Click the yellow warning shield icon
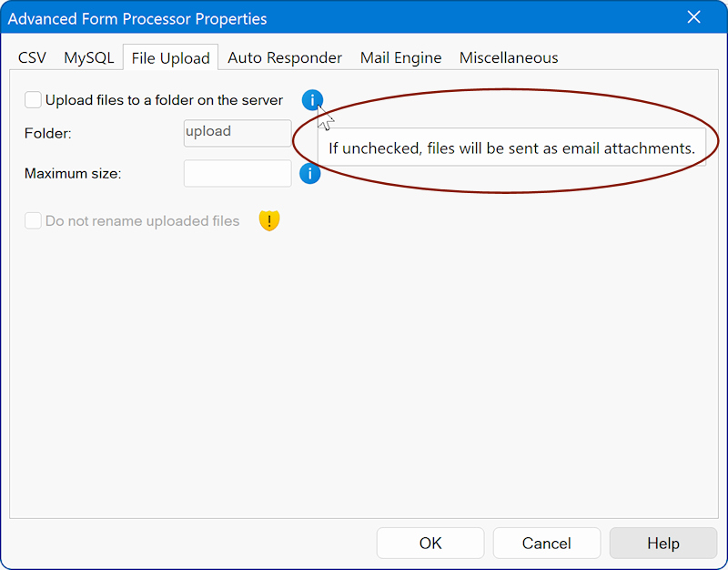 269,220
